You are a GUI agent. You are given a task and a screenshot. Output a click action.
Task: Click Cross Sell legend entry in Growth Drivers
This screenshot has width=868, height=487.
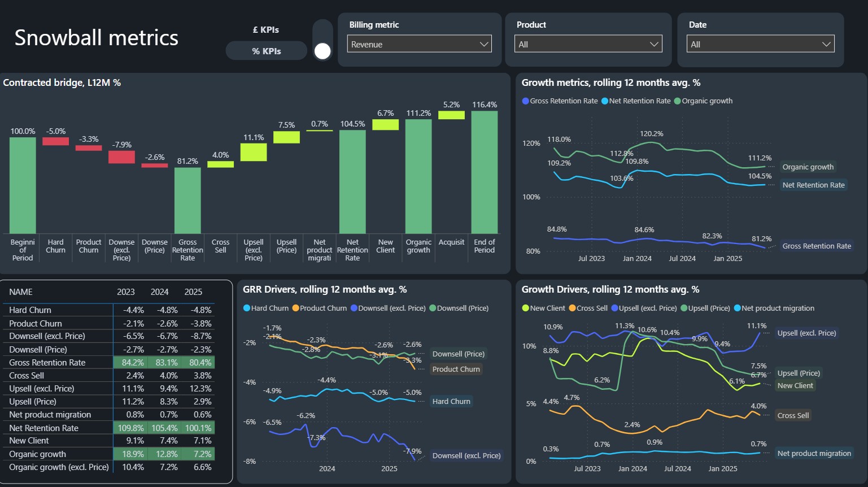tap(588, 308)
